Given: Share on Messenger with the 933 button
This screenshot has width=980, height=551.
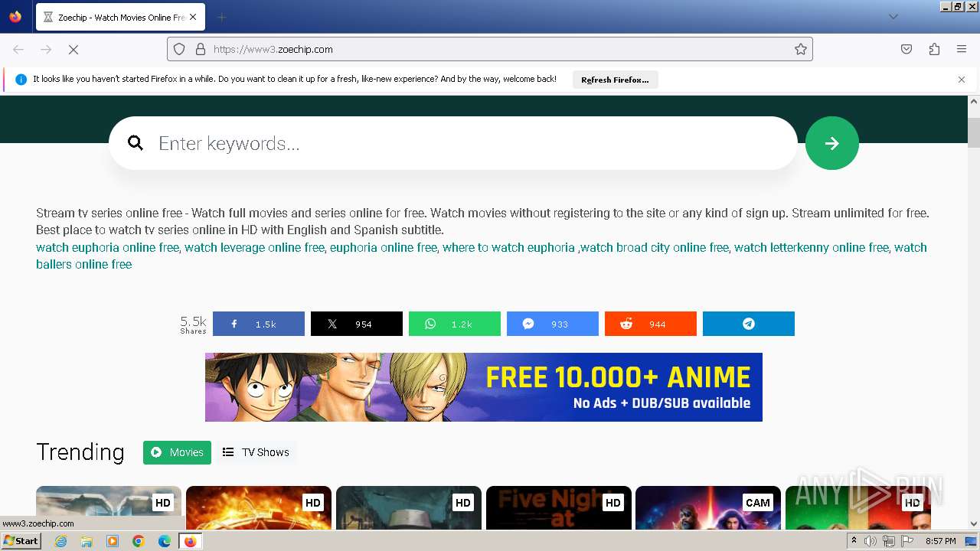Looking at the screenshot, I should tap(553, 324).
